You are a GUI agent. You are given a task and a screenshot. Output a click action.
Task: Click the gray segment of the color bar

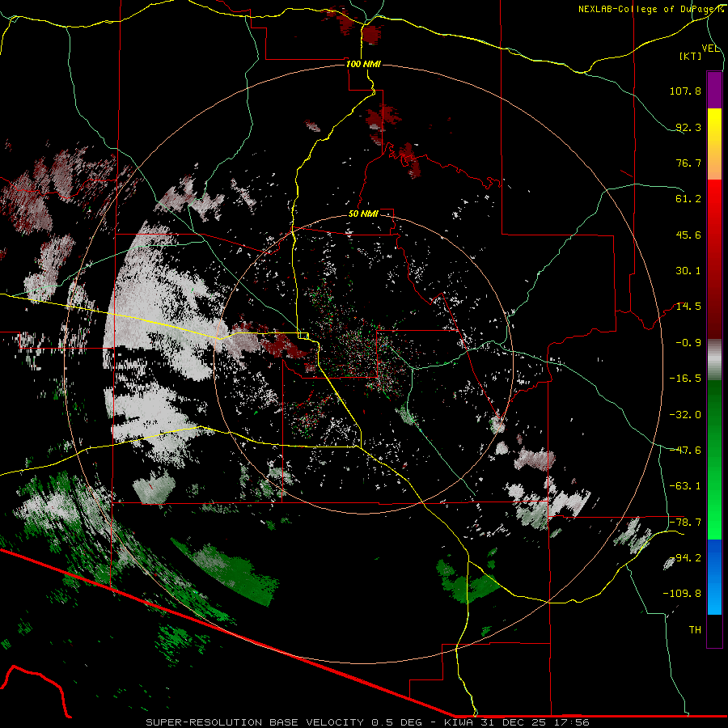coord(714,360)
